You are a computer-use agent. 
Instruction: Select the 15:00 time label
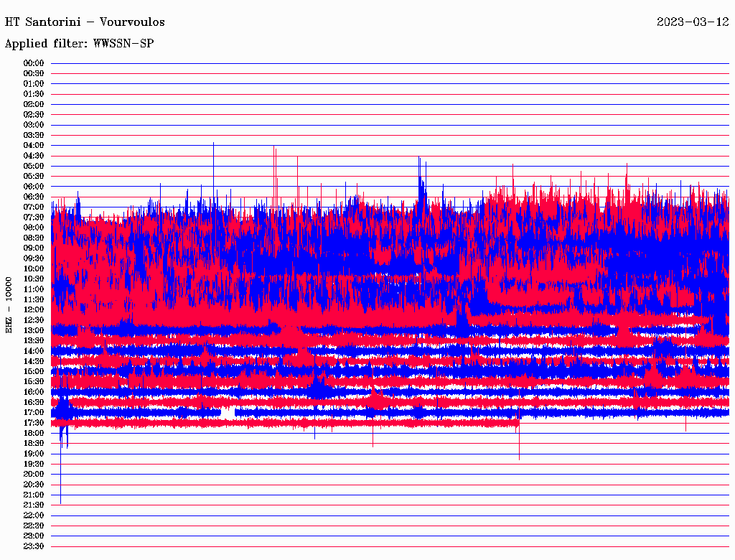pyautogui.click(x=34, y=371)
